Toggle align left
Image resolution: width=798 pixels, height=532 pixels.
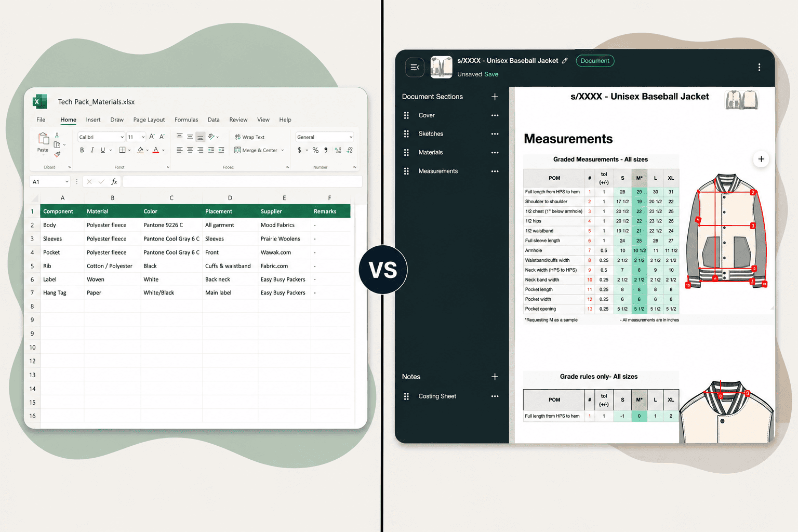179,150
